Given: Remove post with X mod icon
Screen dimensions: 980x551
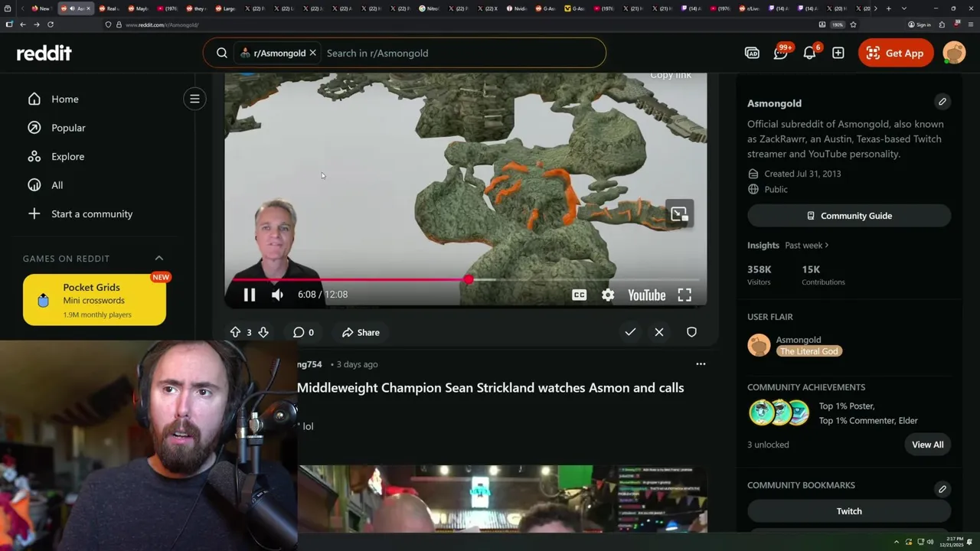Looking at the screenshot, I should click(659, 332).
